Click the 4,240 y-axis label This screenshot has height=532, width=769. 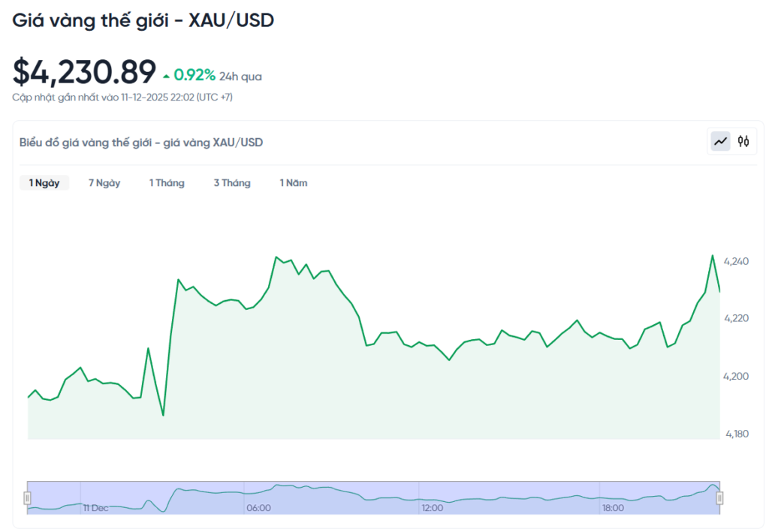click(x=735, y=261)
